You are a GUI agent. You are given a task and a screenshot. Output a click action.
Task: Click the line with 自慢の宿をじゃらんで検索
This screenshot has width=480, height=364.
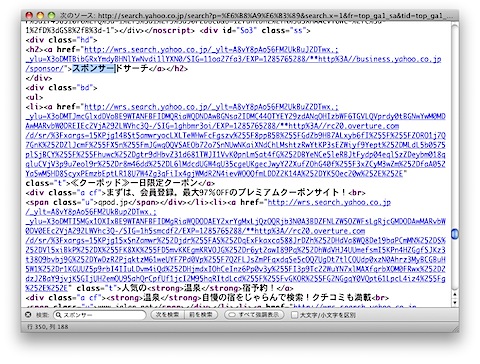pos(207,298)
